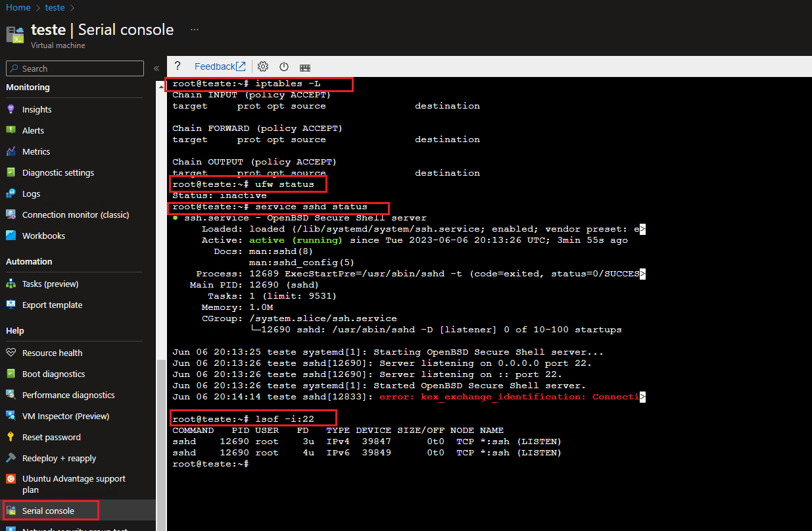The image size is (812, 531).
Task: Open Alerts menu item
Action: [x=33, y=130]
